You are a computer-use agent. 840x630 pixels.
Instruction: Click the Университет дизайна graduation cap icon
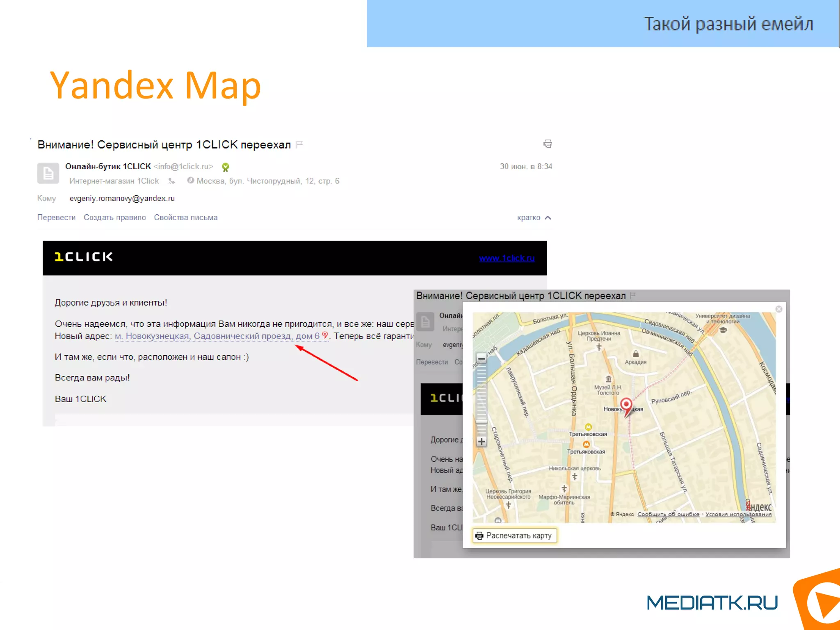coord(723,330)
